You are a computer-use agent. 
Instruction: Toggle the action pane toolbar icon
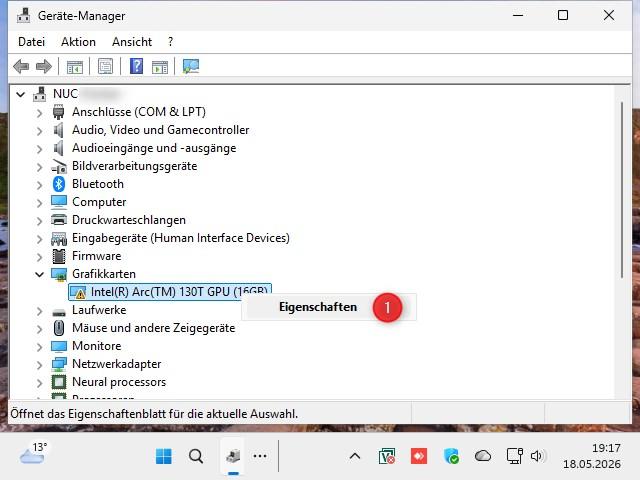pyautogui.click(x=160, y=67)
